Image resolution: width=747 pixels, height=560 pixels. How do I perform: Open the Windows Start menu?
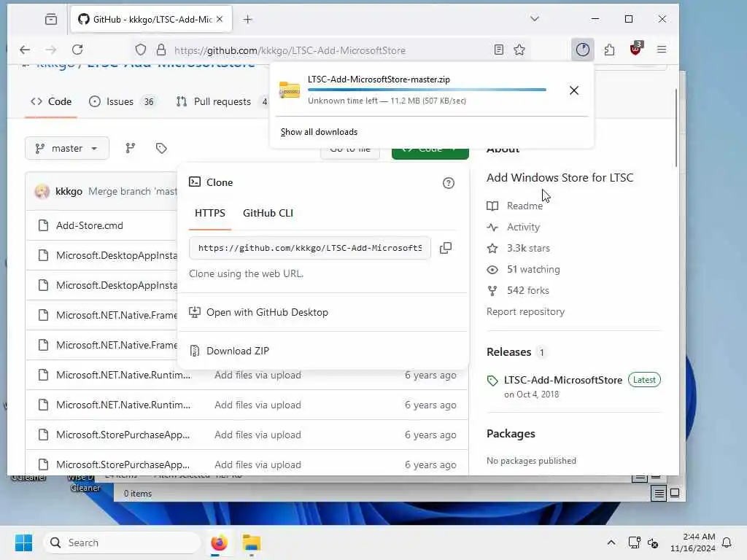(x=23, y=542)
